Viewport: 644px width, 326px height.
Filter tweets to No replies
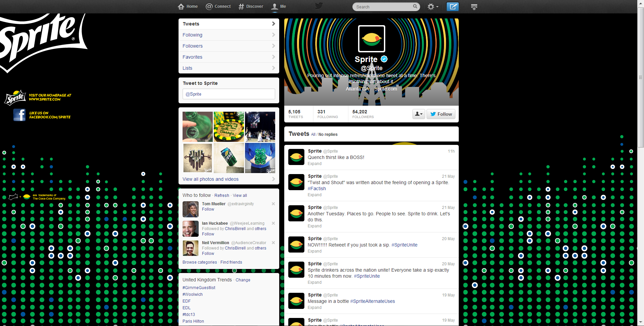[328, 134]
